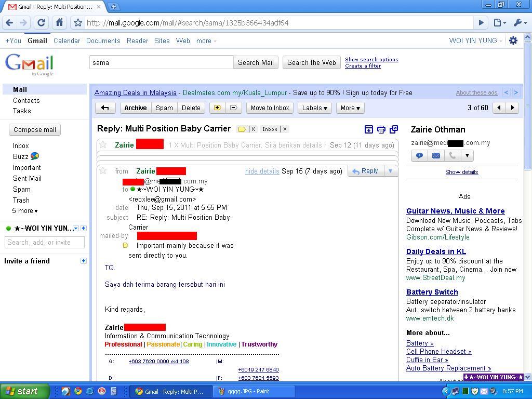Click the Windows Start button
This screenshot has height=399, width=532.
coord(25,391)
